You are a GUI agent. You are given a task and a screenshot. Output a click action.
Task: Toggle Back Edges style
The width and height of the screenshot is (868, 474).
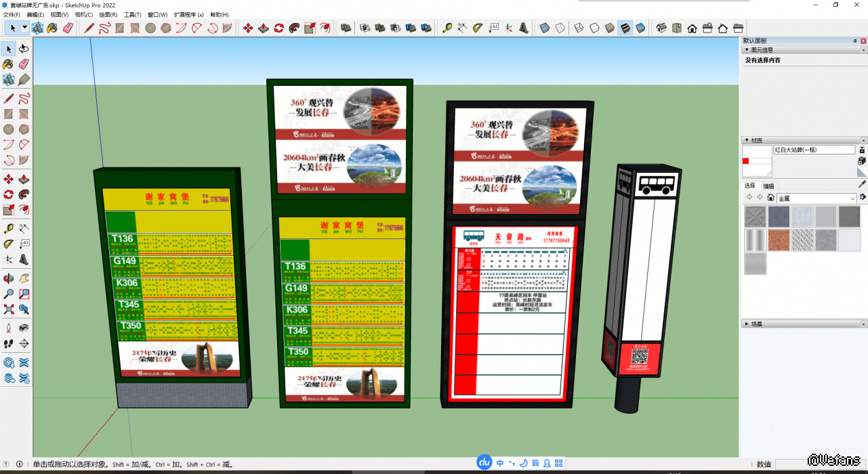pyautogui.click(x=560, y=28)
